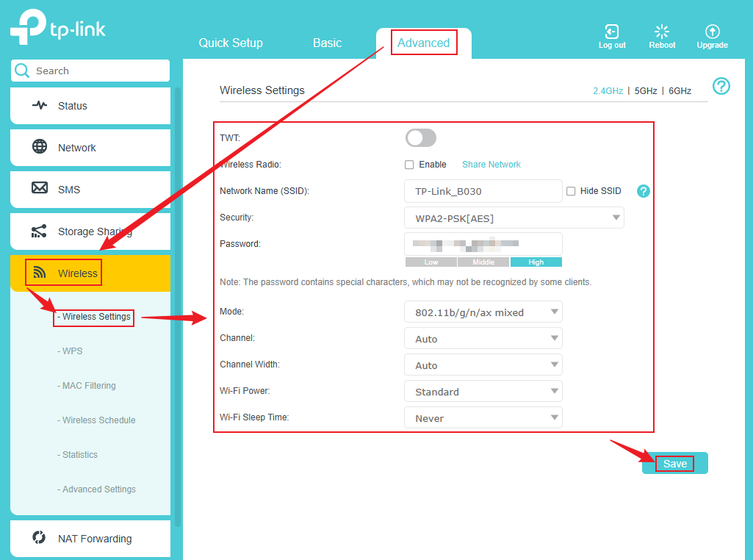
Task: Open page help question mark icon
Action: click(721, 87)
